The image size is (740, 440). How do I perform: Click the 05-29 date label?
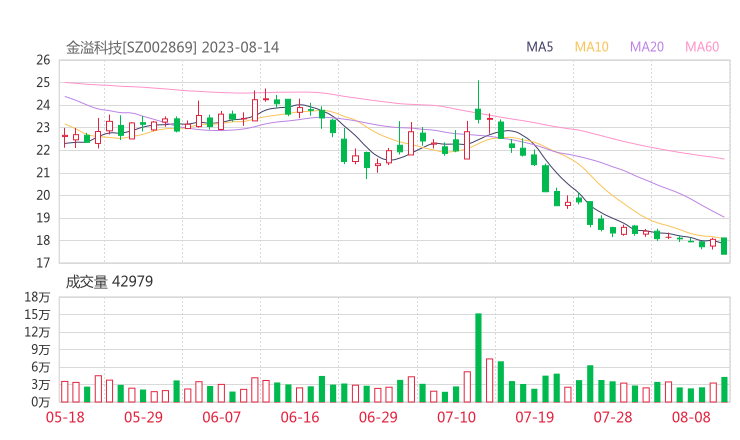click(143, 417)
